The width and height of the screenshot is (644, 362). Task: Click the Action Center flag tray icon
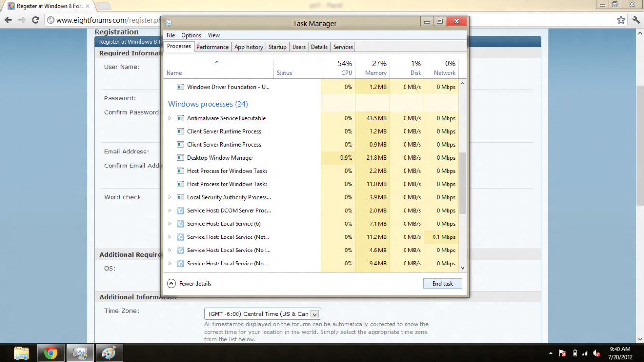(x=562, y=353)
